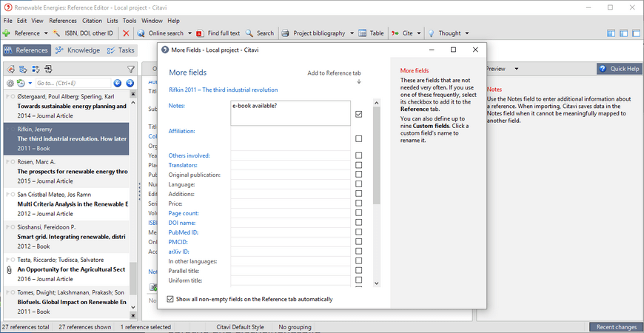Viewport: 644px width, 333px height.
Task: Open the Project bibliography dropdown arrow
Action: [x=352, y=33]
